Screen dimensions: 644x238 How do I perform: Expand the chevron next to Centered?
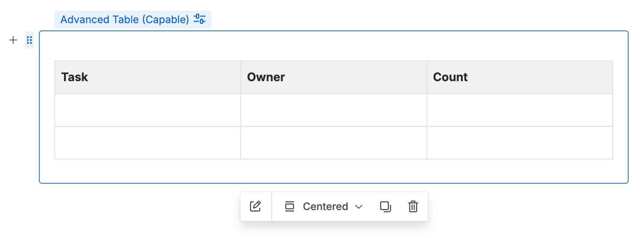359,207
